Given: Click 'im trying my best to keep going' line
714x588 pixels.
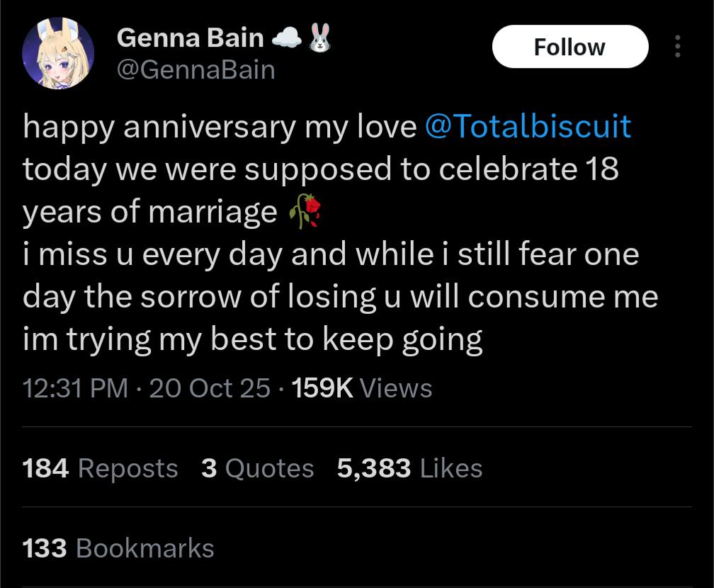Looking at the screenshot, I should click(253, 340).
